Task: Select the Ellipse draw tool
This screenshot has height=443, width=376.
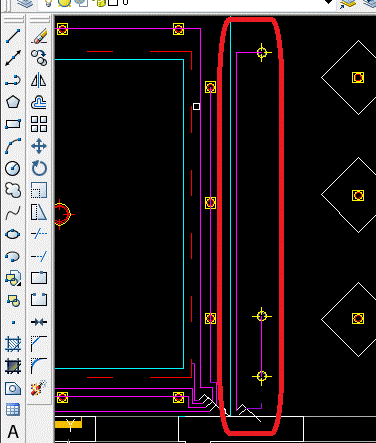Action: [x=13, y=234]
